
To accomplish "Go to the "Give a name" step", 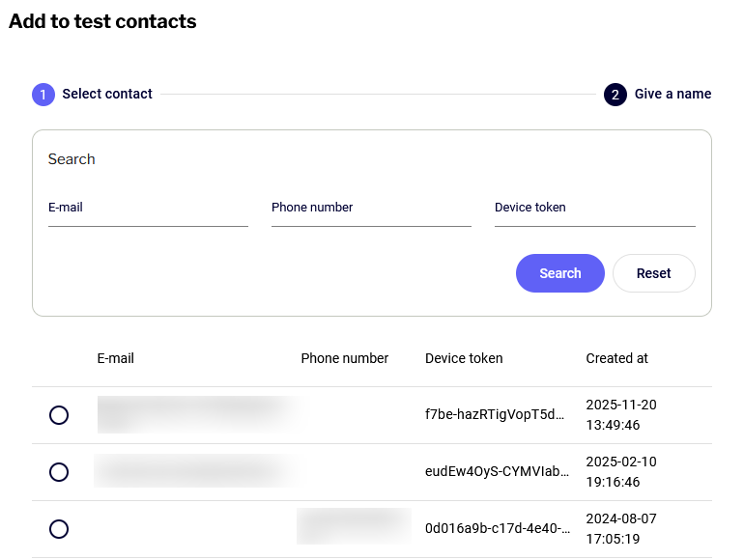I will click(672, 95).
